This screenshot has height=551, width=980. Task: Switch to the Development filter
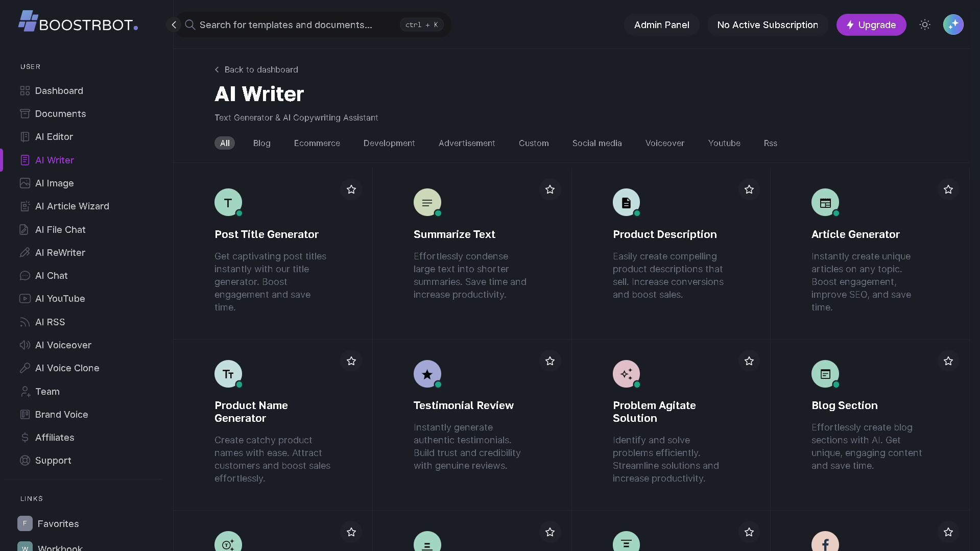389,143
